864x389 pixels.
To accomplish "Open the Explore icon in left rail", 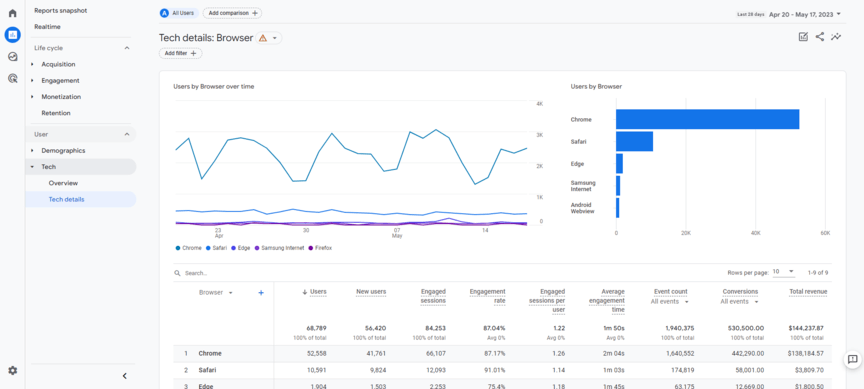I will coord(12,57).
